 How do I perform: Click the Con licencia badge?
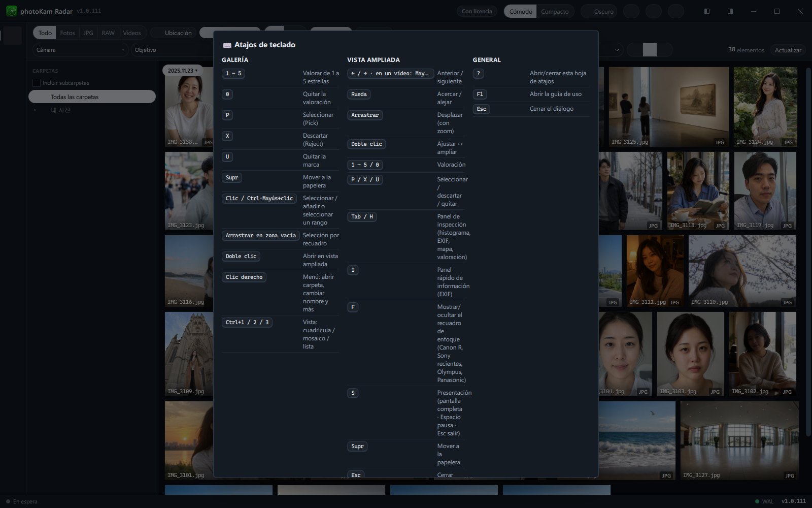point(477,11)
